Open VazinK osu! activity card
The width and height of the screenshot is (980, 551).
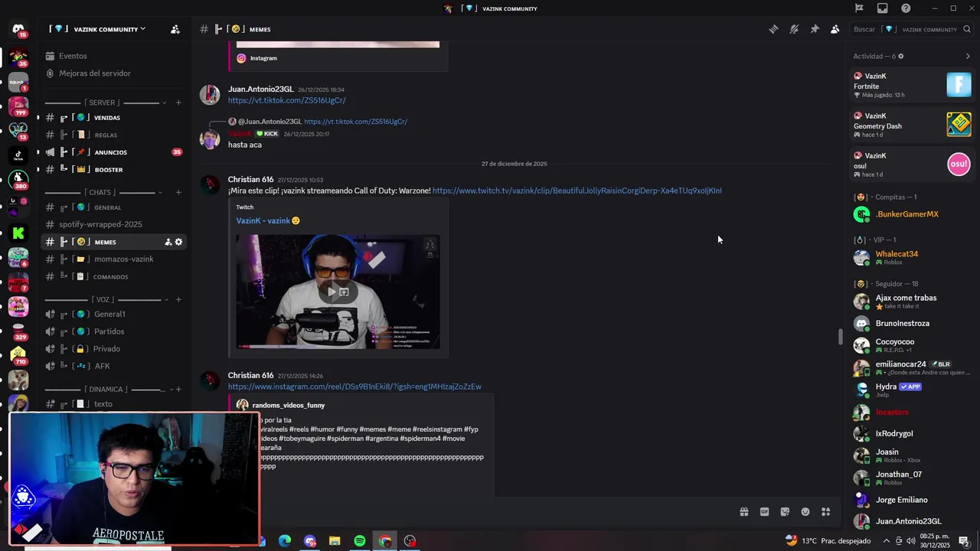point(912,165)
